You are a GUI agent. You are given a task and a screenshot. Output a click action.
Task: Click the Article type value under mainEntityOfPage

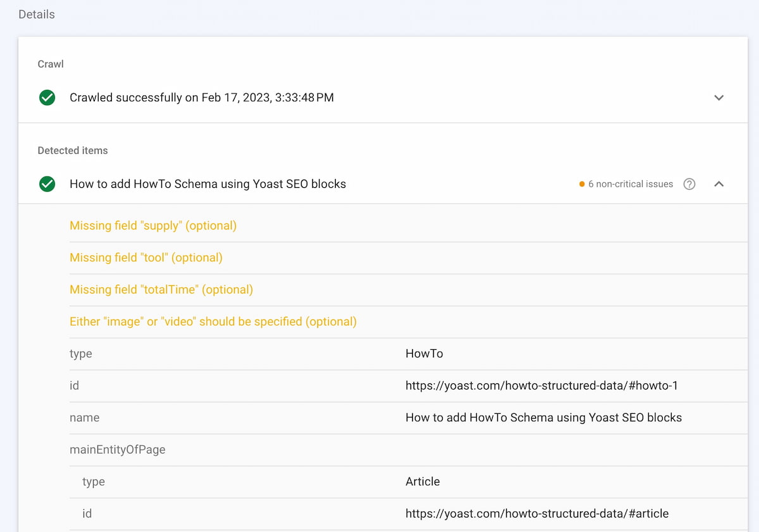coord(423,481)
